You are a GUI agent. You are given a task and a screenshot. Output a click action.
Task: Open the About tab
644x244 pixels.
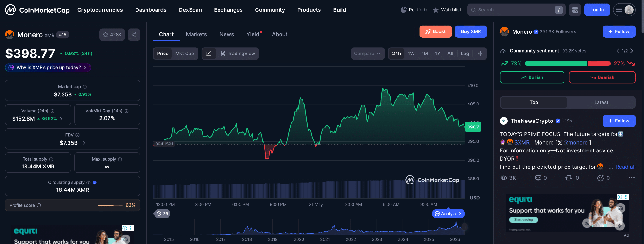(x=280, y=34)
